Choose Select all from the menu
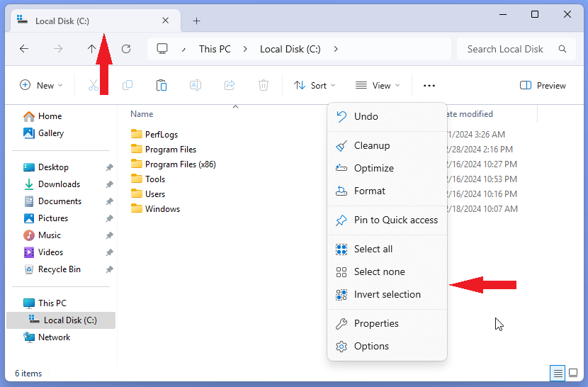This screenshot has height=387, width=588. coord(387,249)
